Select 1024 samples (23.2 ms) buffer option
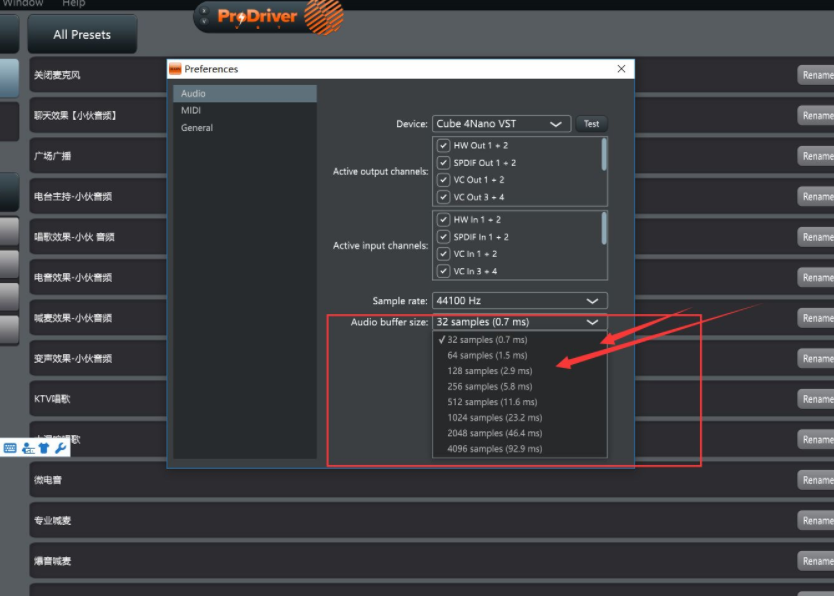This screenshot has width=834, height=596. pyautogui.click(x=520, y=417)
